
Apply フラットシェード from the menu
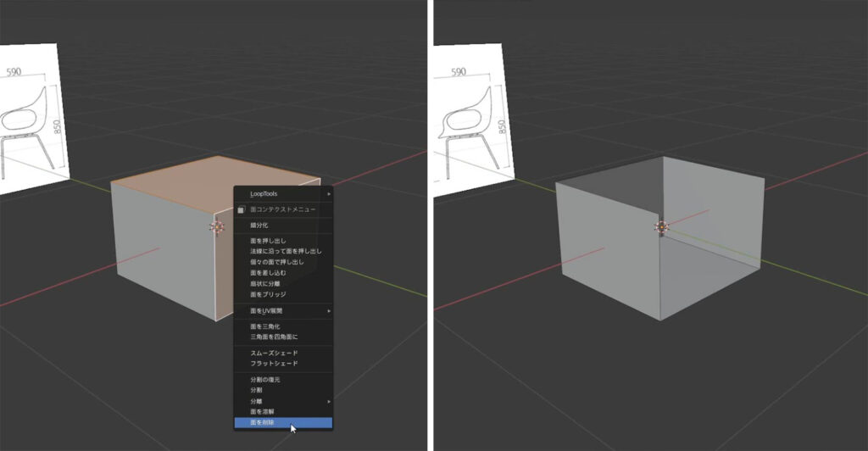pos(273,363)
